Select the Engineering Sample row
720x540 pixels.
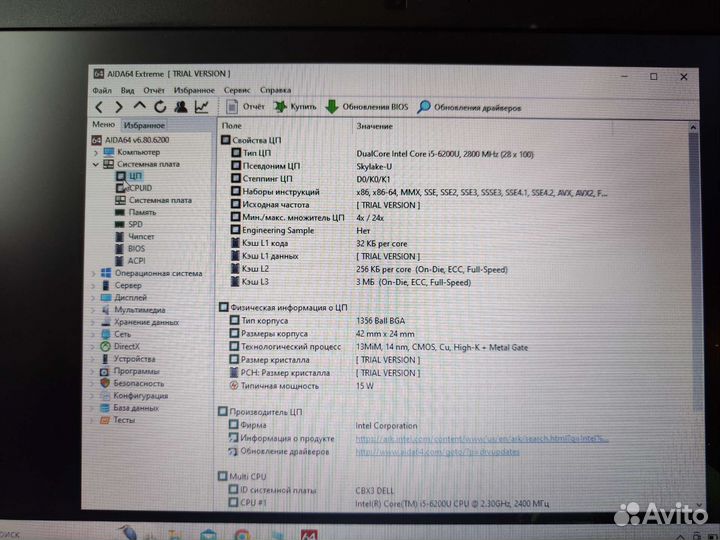click(x=301, y=231)
